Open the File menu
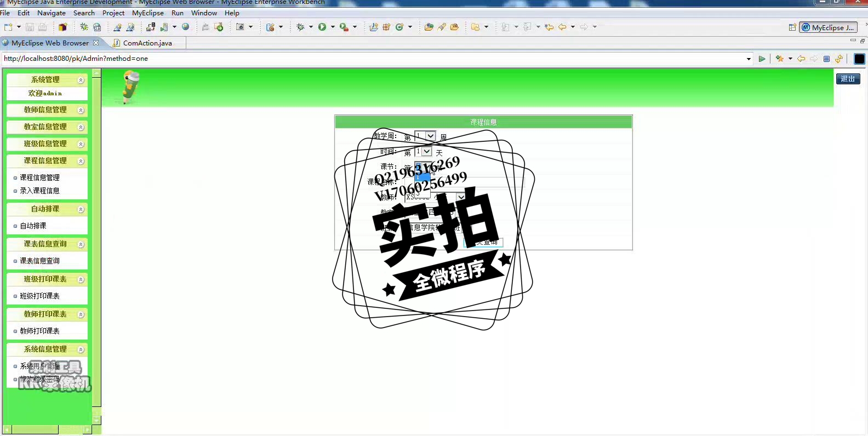868x436 pixels. 5,13
